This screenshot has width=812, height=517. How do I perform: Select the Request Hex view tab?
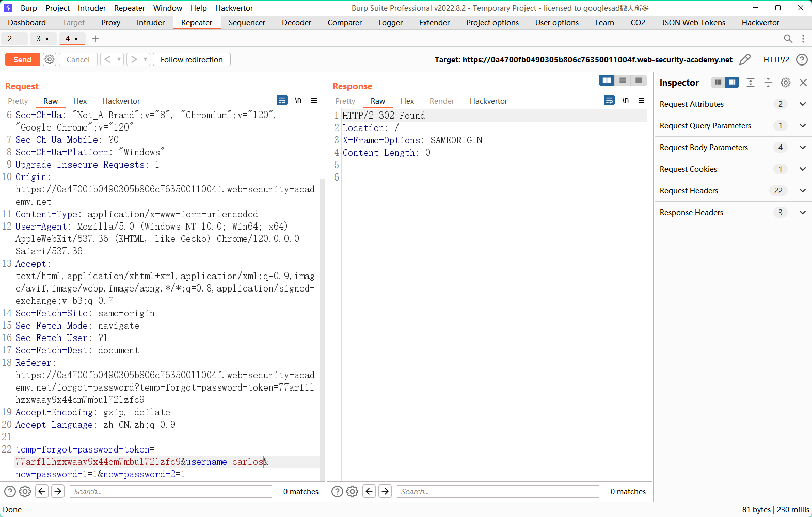[x=80, y=101]
